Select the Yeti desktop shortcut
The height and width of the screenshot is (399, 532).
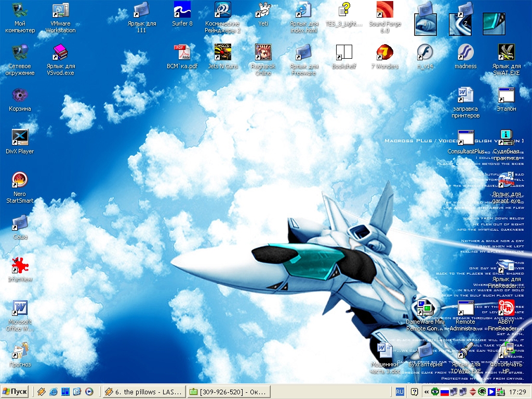(263, 14)
